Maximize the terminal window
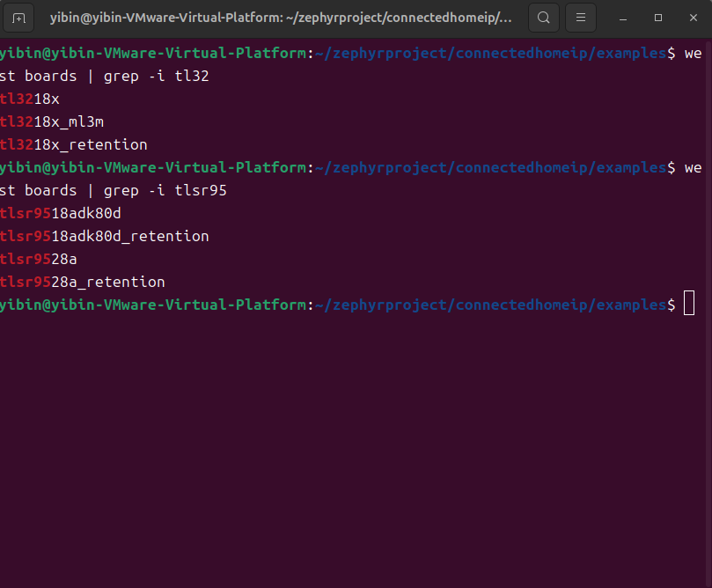Image resolution: width=712 pixels, height=588 pixels. pos(658,18)
